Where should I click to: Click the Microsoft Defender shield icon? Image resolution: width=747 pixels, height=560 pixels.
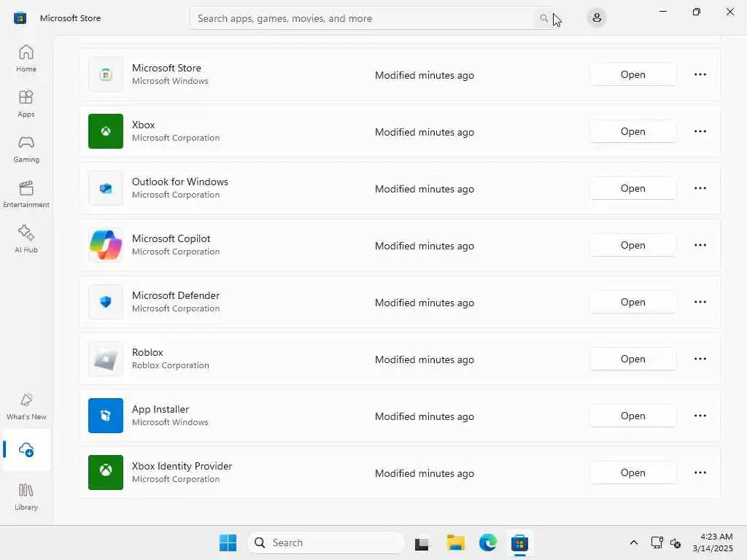tap(106, 302)
